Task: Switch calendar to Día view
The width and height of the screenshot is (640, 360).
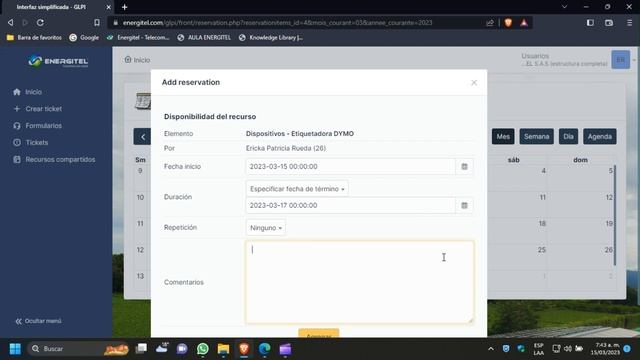Action: 568,136
